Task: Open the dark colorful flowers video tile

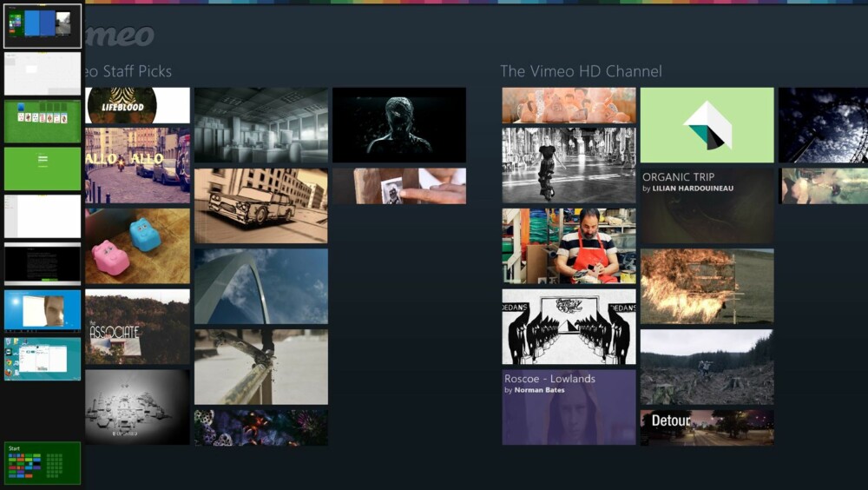Action: tap(261, 427)
